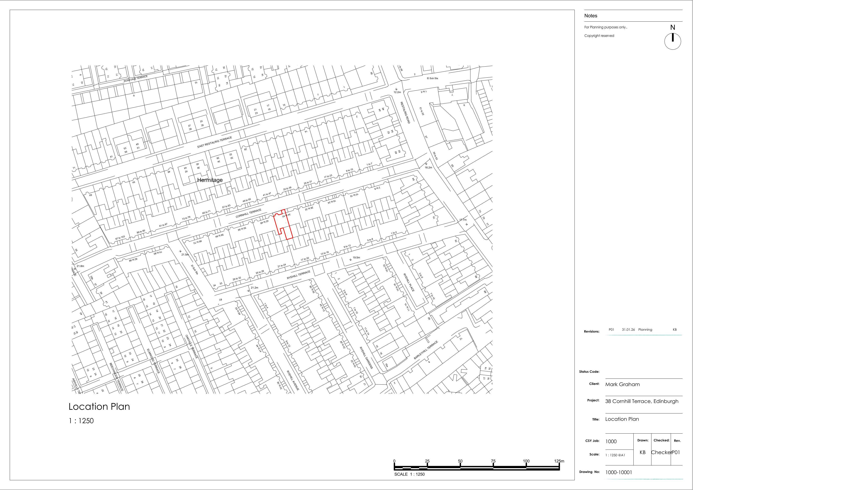The height and width of the screenshot is (490, 868).
Task: Click the '50' scale bar marking
Action: coord(460,461)
